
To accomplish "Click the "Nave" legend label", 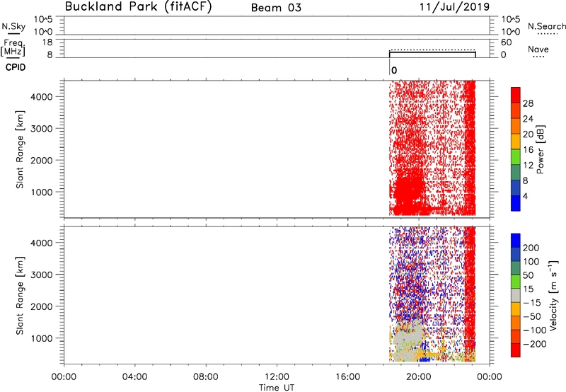I will tap(538, 49).
